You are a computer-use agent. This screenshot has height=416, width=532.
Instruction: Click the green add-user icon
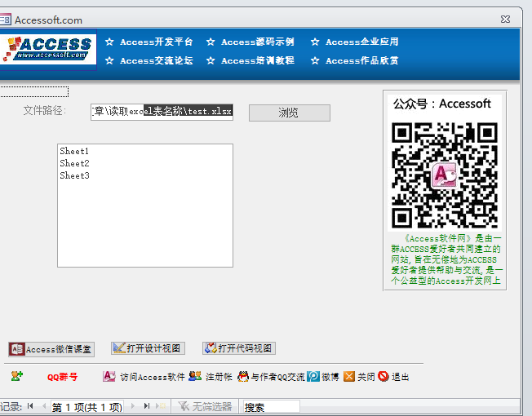16,376
